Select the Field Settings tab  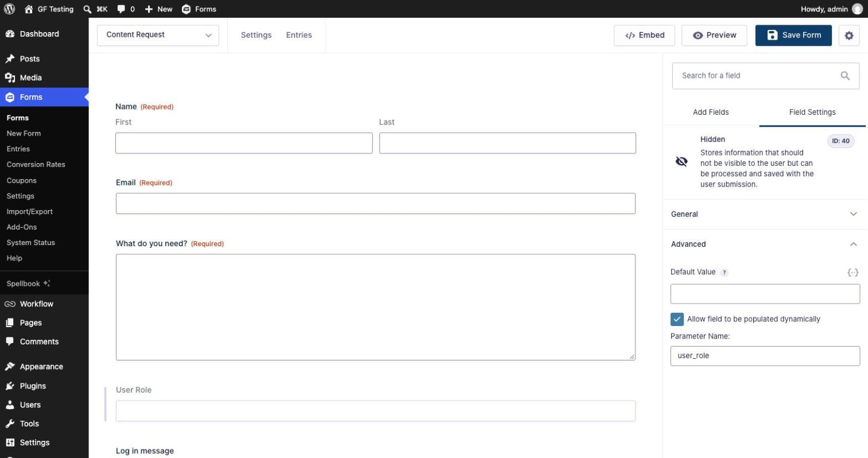tap(812, 112)
